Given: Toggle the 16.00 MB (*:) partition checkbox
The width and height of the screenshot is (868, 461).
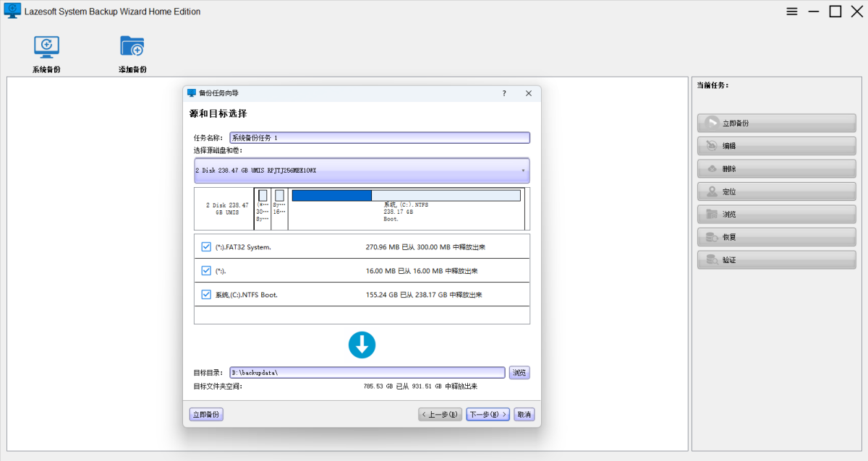Looking at the screenshot, I should (206, 271).
